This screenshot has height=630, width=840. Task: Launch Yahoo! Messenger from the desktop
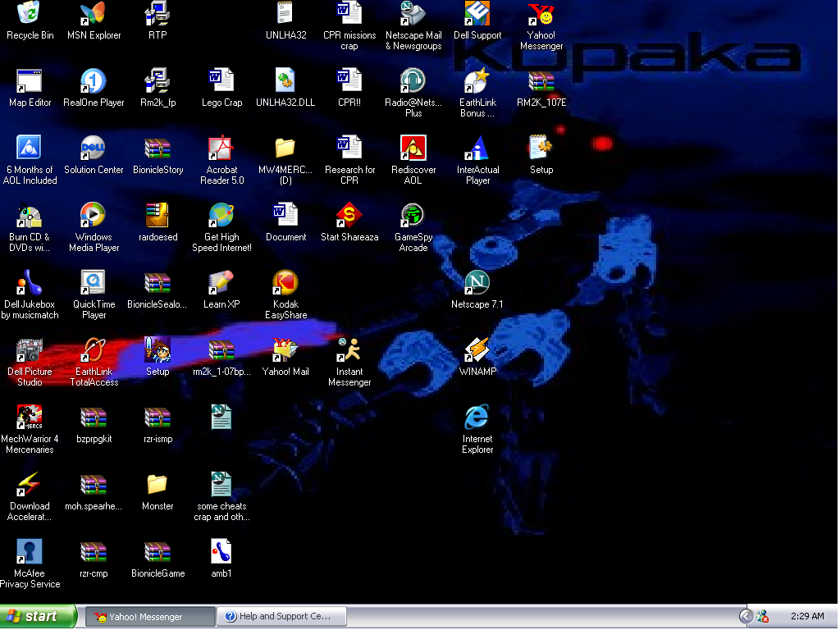coord(541,13)
